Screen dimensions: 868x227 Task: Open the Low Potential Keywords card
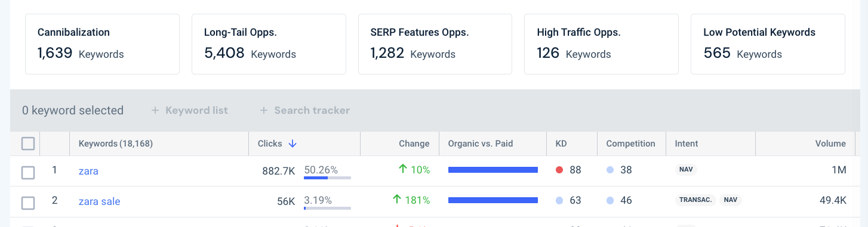[x=768, y=44]
